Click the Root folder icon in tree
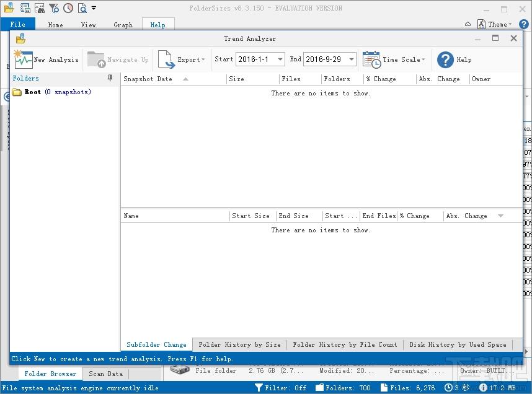Image resolution: width=532 pixels, height=394 pixels. point(17,92)
